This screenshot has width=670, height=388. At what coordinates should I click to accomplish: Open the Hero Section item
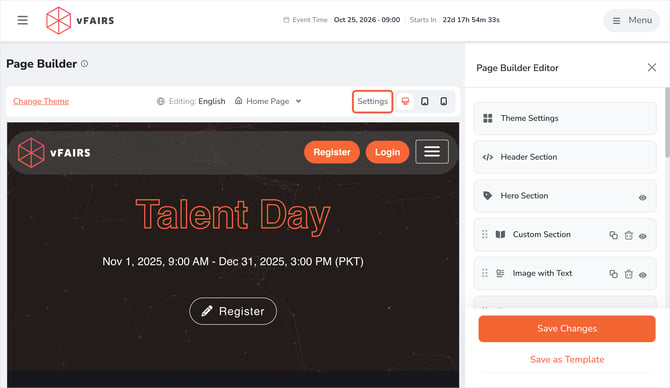565,196
